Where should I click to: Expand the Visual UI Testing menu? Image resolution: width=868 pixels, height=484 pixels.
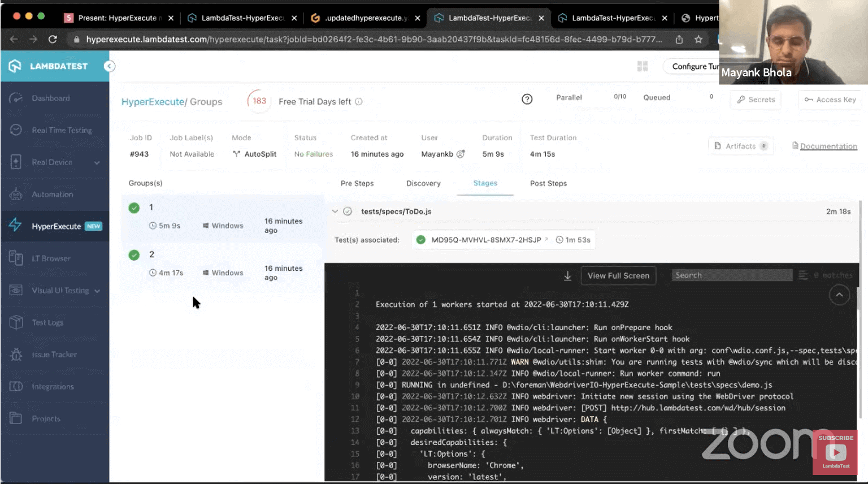(x=97, y=291)
